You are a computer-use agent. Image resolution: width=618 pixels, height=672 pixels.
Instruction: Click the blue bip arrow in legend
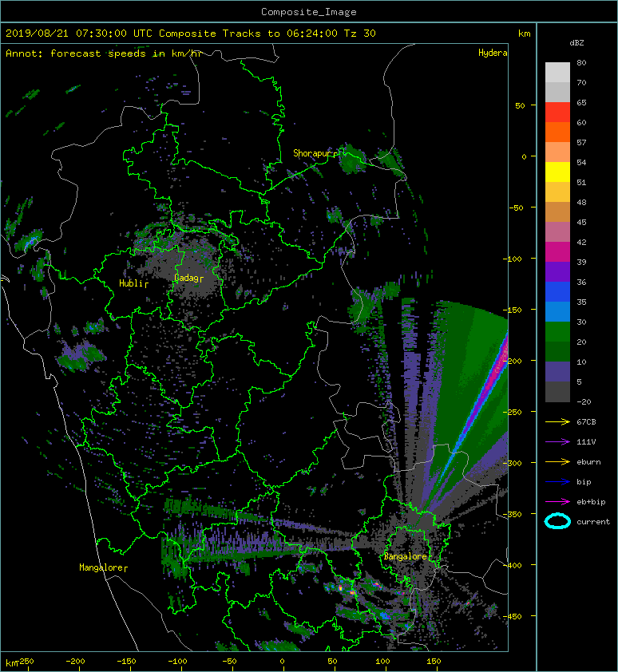[x=557, y=482]
